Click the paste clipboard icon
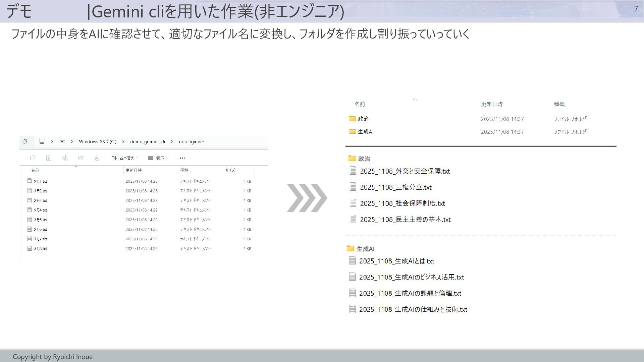This screenshot has height=362, width=644. click(x=49, y=158)
